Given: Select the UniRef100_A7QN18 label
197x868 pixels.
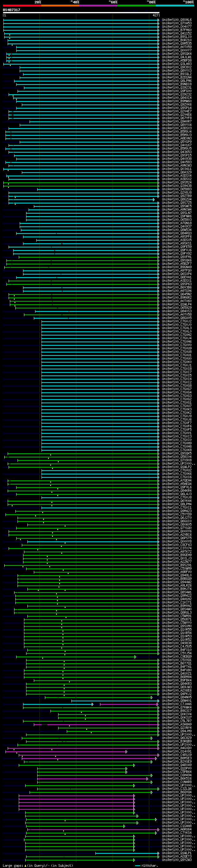Looking at the screenshot, I should click(177, 223).
